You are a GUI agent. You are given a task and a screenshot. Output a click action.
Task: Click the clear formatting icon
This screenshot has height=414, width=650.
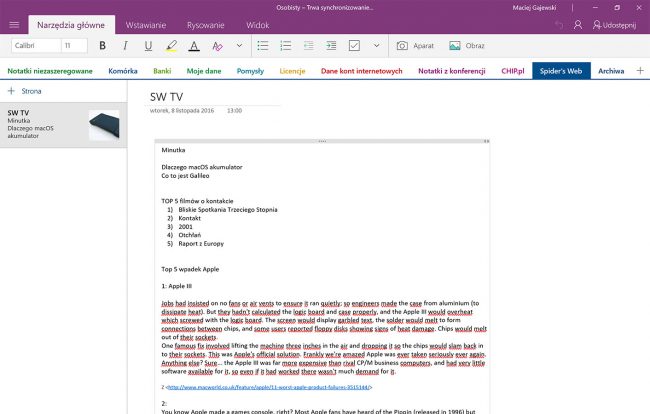(x=217, y=46)
